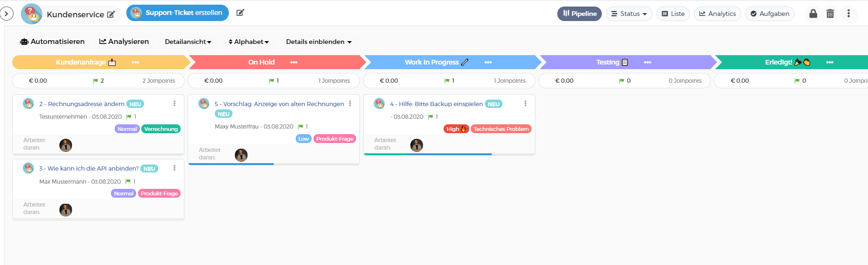Click the lock icon in top bar

[x=813, y=14]
